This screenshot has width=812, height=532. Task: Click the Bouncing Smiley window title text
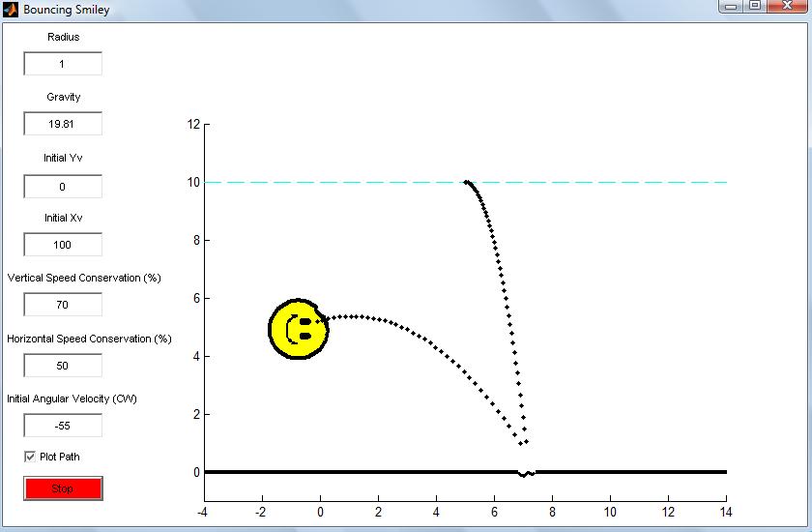[67, 10]
